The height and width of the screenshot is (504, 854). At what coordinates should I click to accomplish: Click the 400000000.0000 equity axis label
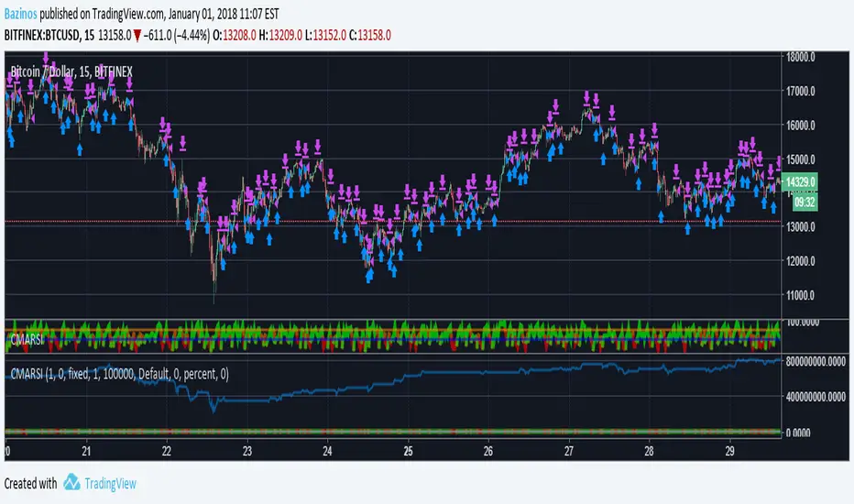816,397
